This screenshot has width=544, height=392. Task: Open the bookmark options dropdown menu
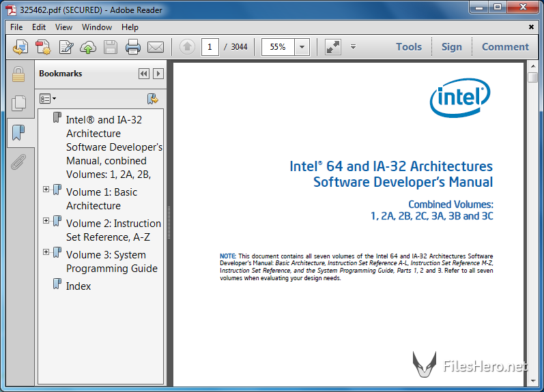[48, 99]
